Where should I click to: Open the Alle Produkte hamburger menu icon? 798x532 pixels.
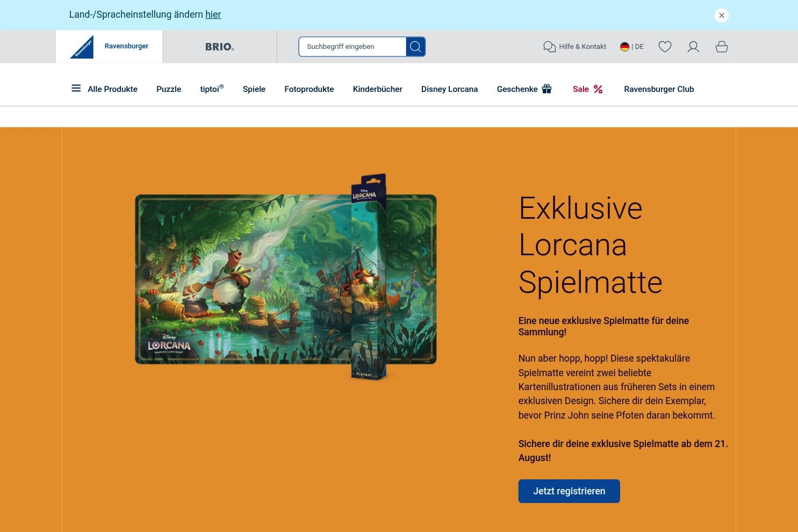76,88
